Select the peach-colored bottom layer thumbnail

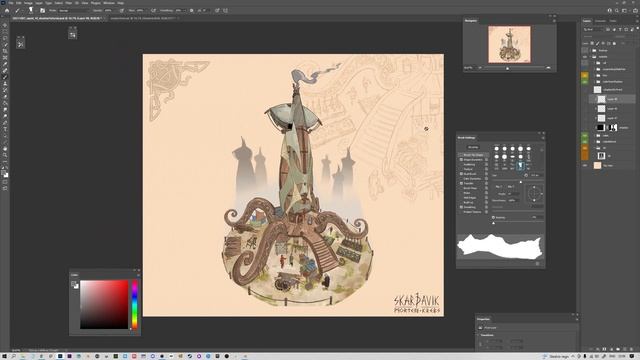click(597, 165)
